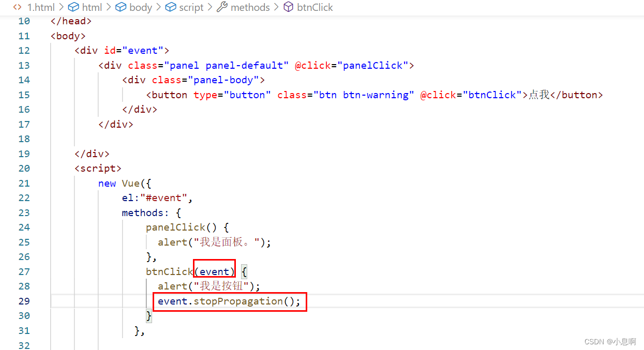Select the body breadcrumb segment
Viewport: 644px width, 350px height.
point(141,7)
